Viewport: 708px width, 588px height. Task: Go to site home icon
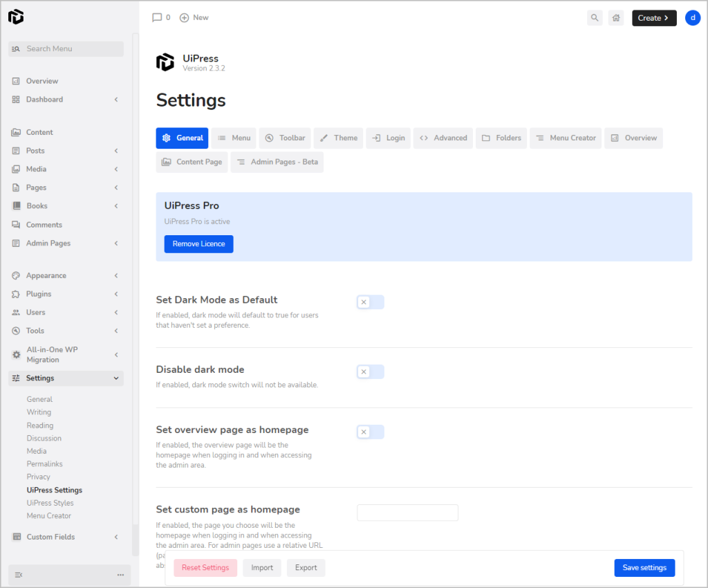pos(616,17)
